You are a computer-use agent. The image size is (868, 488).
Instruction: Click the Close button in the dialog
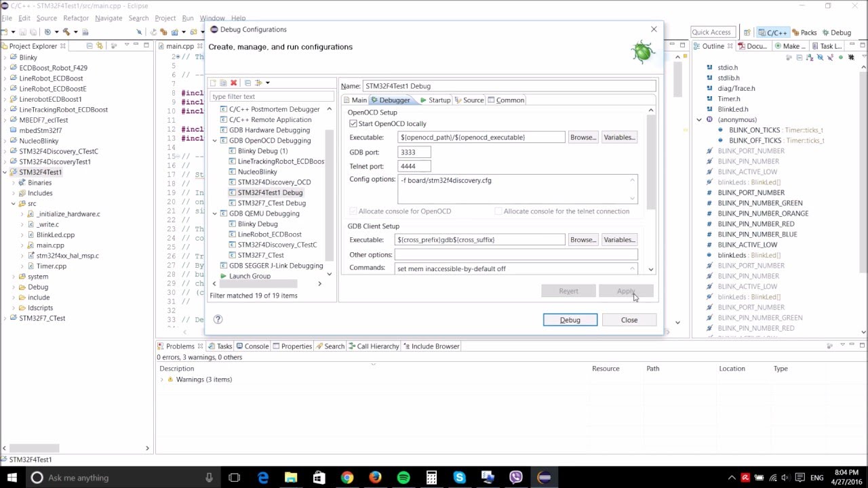[x=629, y=320]
